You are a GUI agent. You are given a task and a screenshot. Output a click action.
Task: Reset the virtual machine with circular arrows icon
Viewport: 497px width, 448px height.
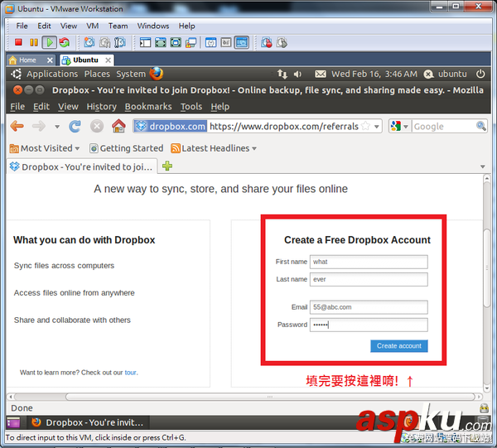tap(65, 42)
